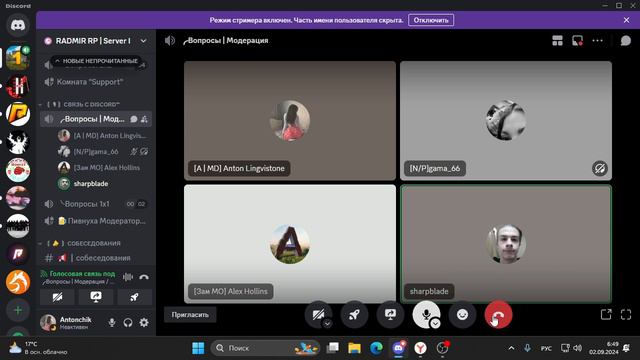640x360 pixels.
Task: Open volume control in system tray
Action: (577, 348)
